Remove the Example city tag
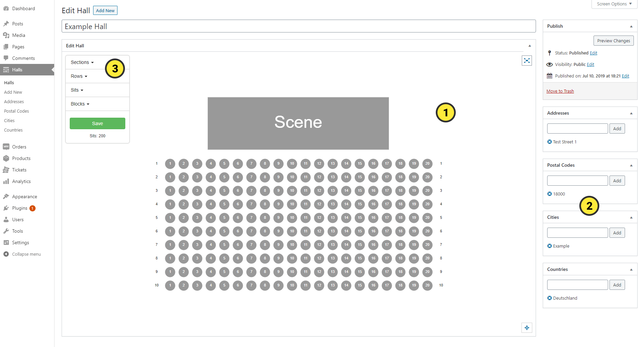 (550, 246)
